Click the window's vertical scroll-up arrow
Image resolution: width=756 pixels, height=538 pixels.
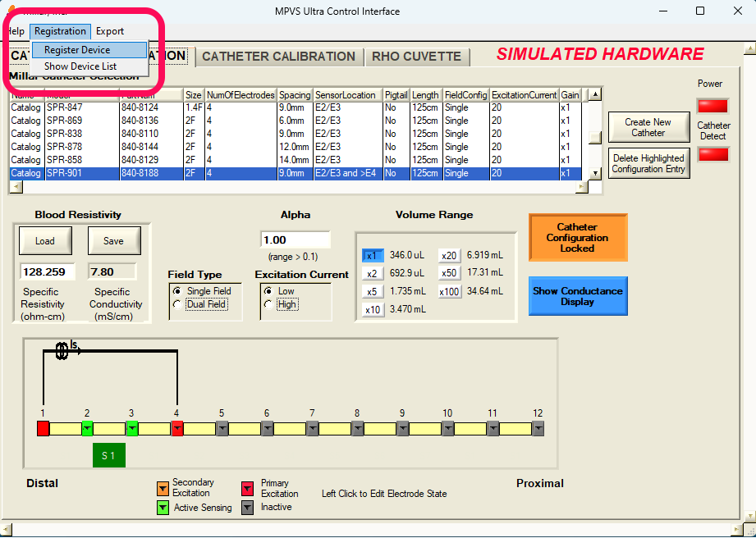point(749,48)
